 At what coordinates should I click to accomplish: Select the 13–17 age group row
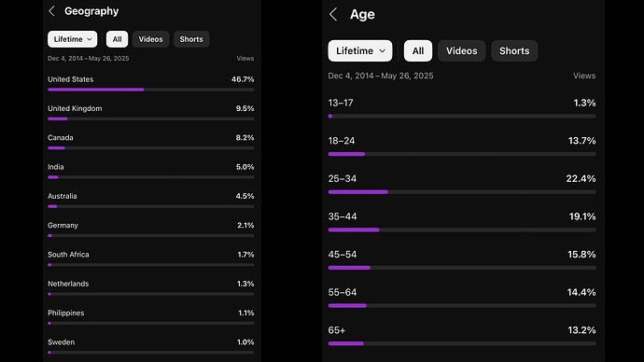click(x=462, y=108)
